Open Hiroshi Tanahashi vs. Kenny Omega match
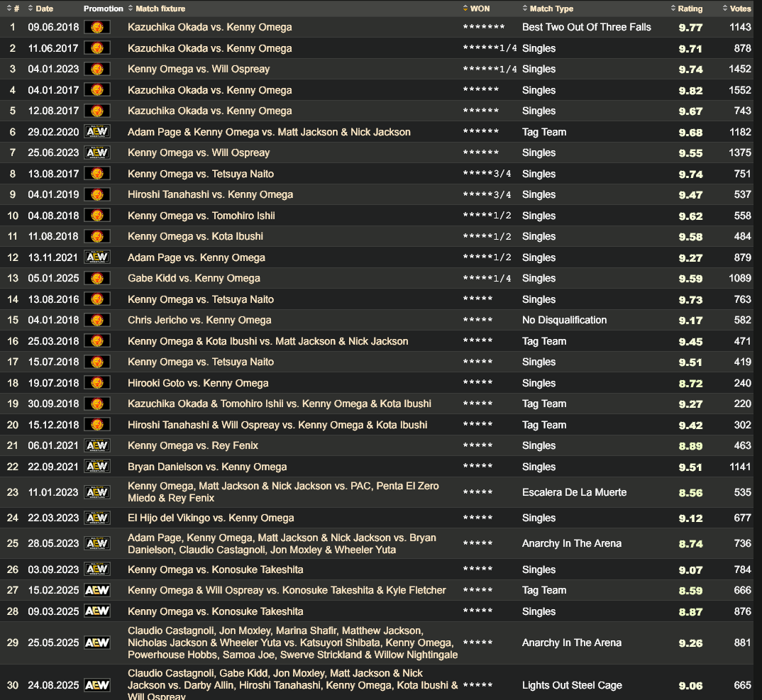 pyautogui.click(x=210, y=194)
